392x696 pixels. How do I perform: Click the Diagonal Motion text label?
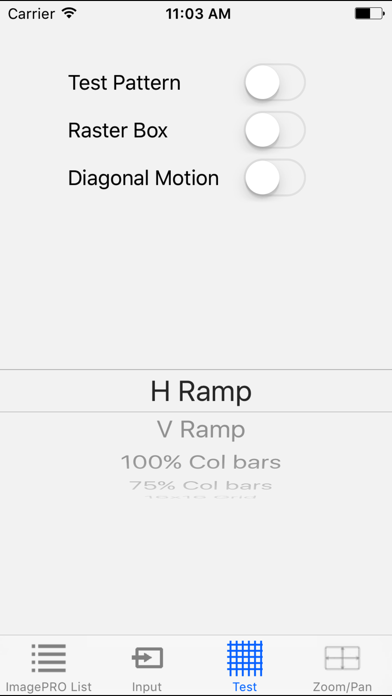[143, 178]
